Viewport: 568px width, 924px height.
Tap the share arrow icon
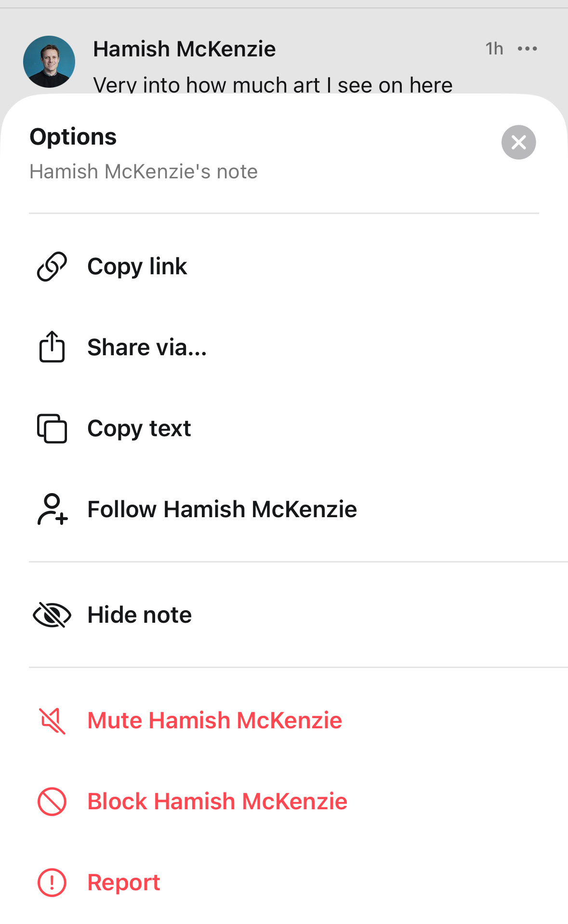pyautogui.click(x=52, y=347)
